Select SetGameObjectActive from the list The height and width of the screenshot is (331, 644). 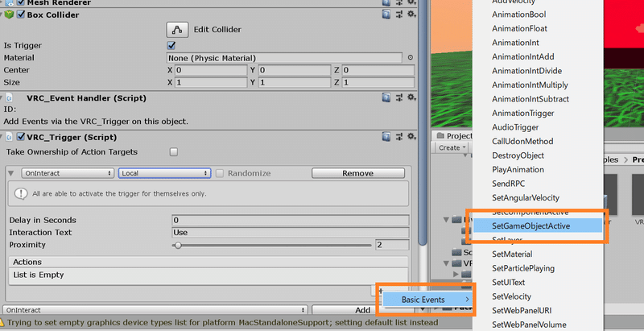(x=538, y=225)
